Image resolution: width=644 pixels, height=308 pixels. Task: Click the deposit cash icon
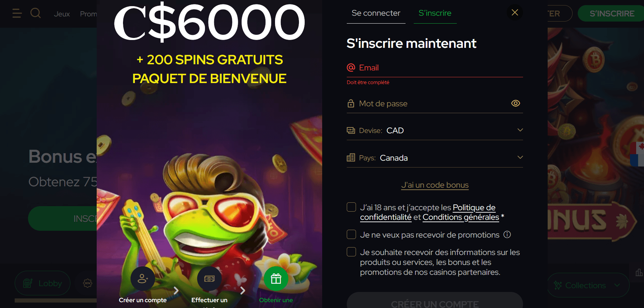[x=209, y=279]
